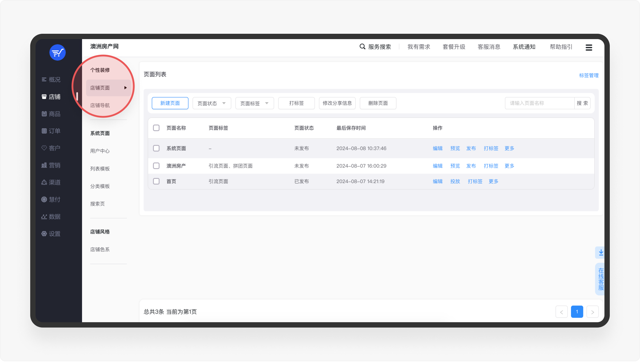Open 列表模板 in the submenu
The image size is (640, 364).
click(100, 169)
